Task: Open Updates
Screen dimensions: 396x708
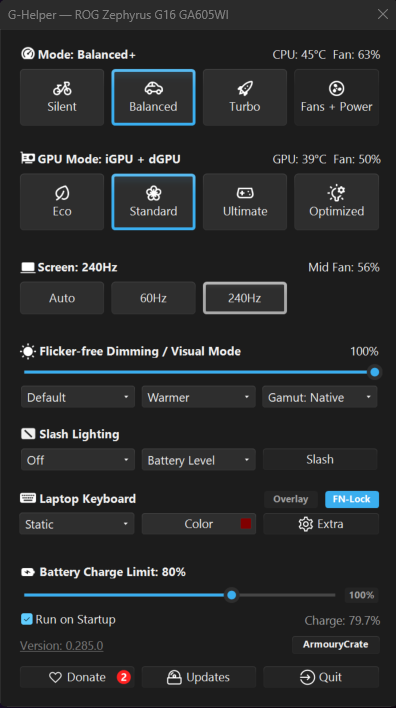Action: point(199,677)
